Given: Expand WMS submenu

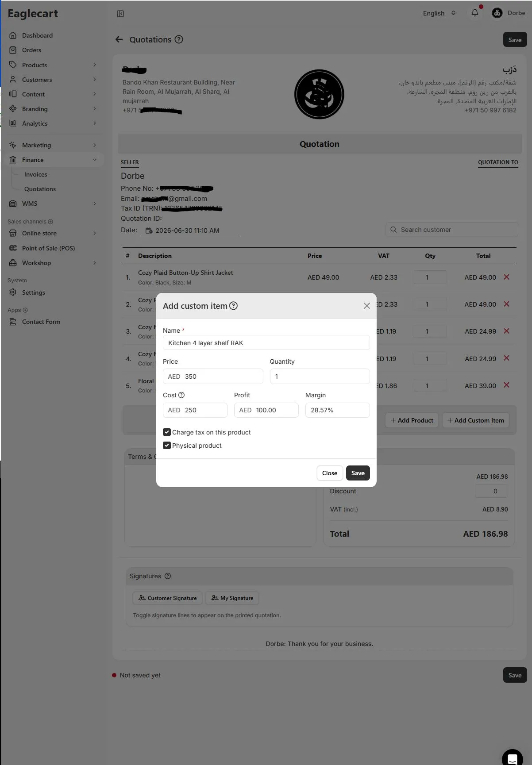Looking at the screenshot, I should (x=94, y=204).
